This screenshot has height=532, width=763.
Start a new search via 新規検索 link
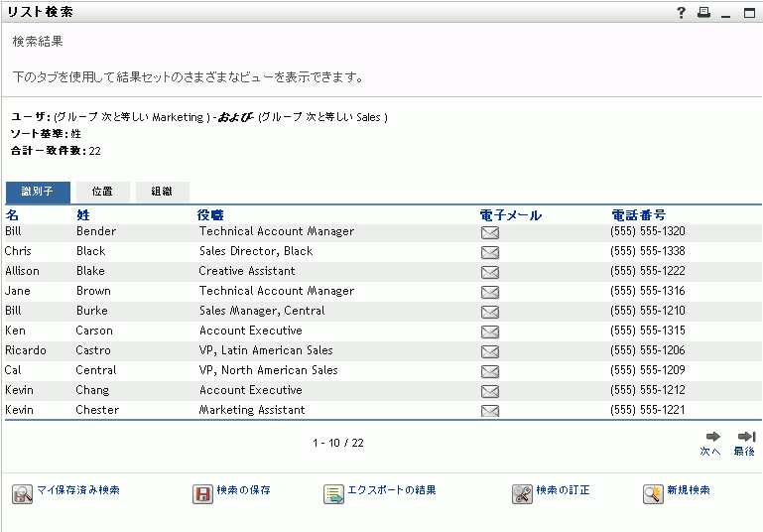coord(689,489)
